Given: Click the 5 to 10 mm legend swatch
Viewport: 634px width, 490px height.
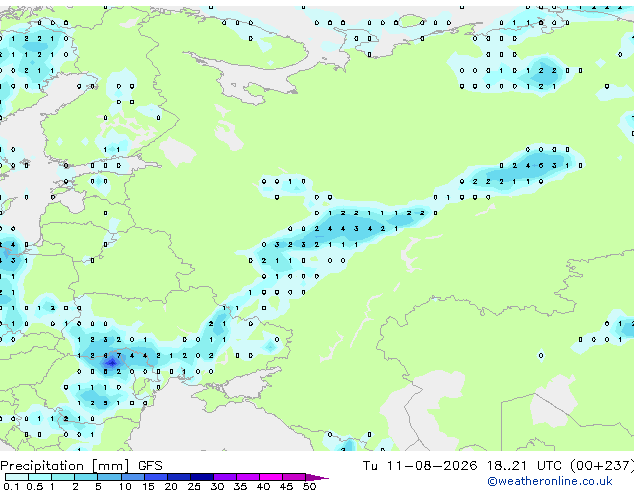Looking at the screenshot, I should (x=109, y=477).
